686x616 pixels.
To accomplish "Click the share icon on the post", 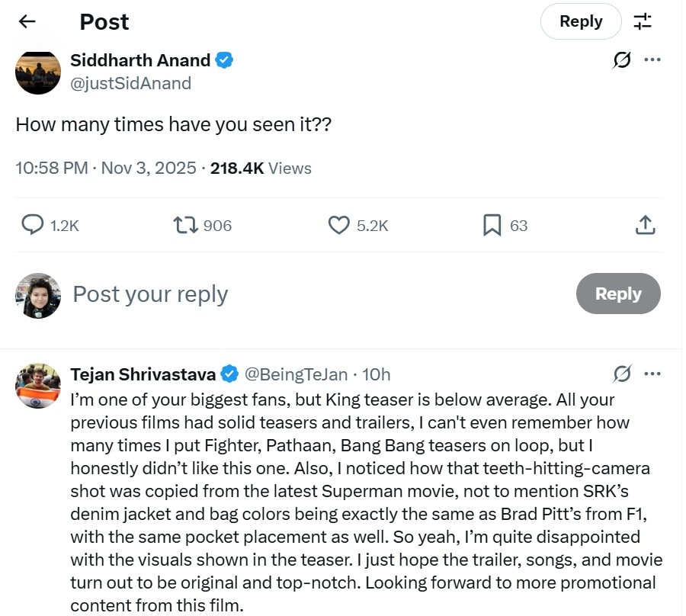I will pyautogui.click(x=645, y=225).
